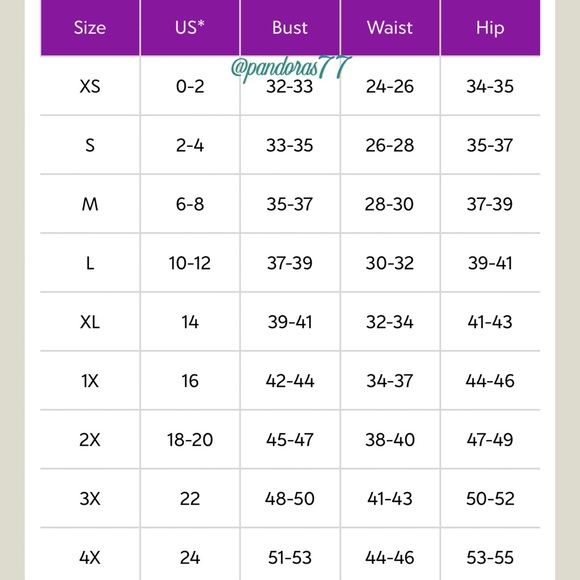
Task: Click the US 10-12 cell
Action: point(190,263)
